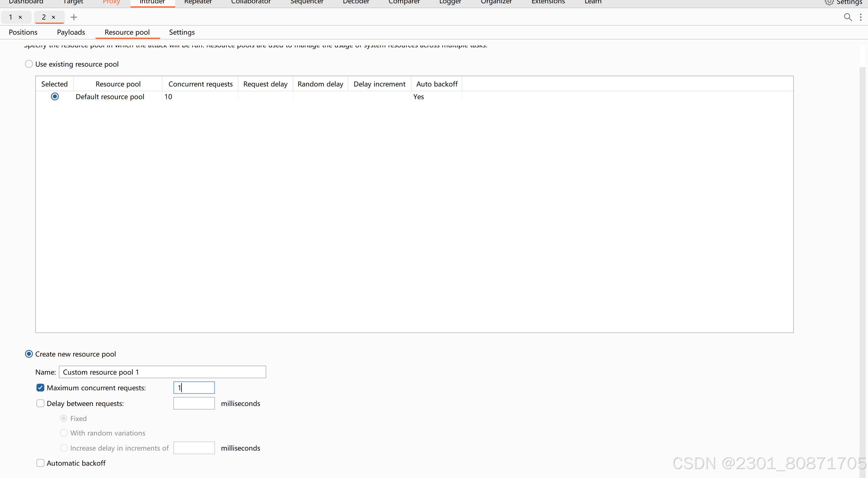
Task: Open the three-dot options menu
Action: tap(860, 17)
